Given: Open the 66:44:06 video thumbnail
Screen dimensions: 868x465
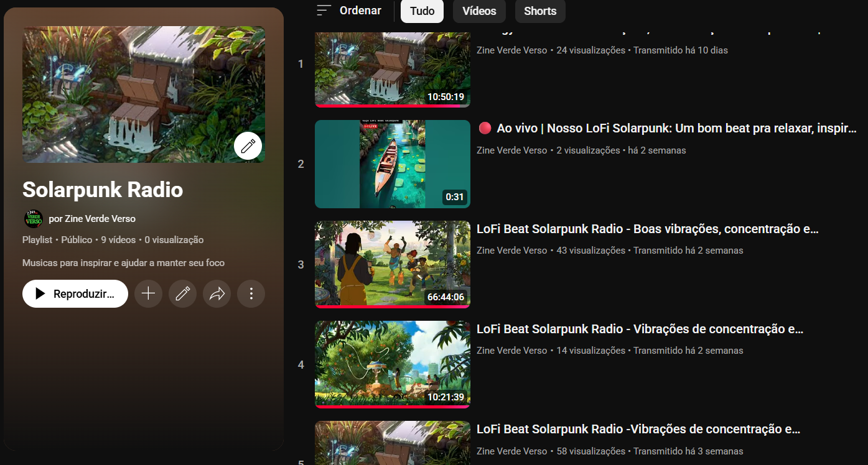Looking at the screenshot, I should point(393,264).
